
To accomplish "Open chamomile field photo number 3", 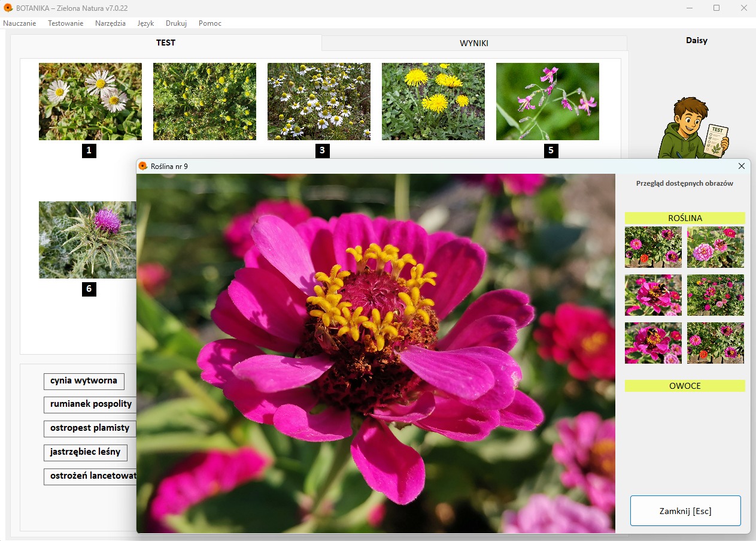I will (x=319, y=101).
